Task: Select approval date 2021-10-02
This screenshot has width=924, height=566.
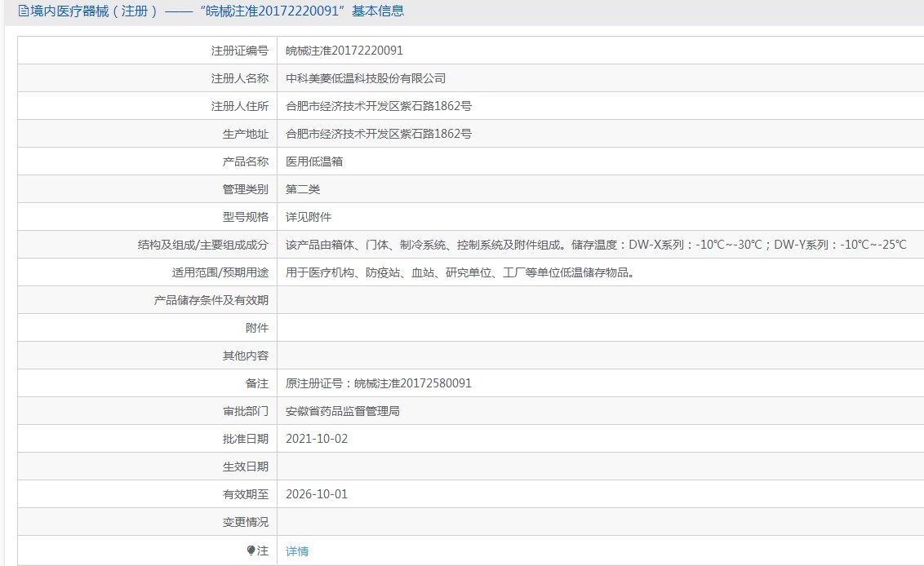Action: point(317,439)
